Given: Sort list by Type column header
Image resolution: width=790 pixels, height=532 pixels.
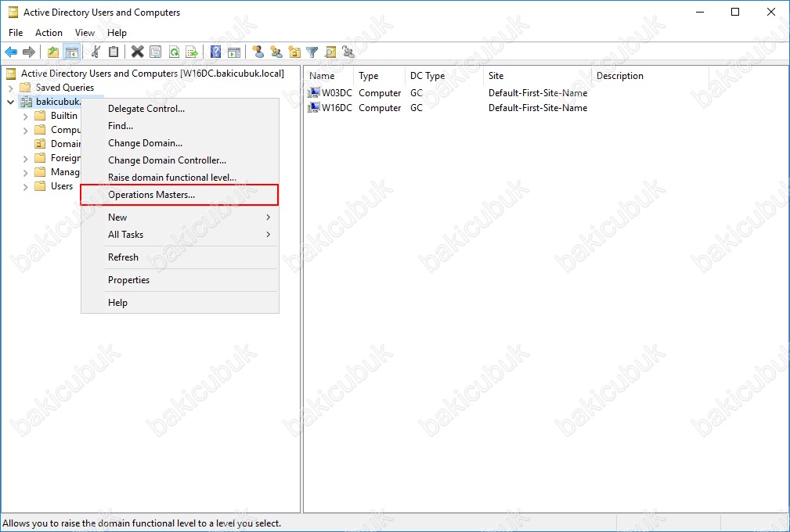Looking at the screenshot, I should coord(379,75).
